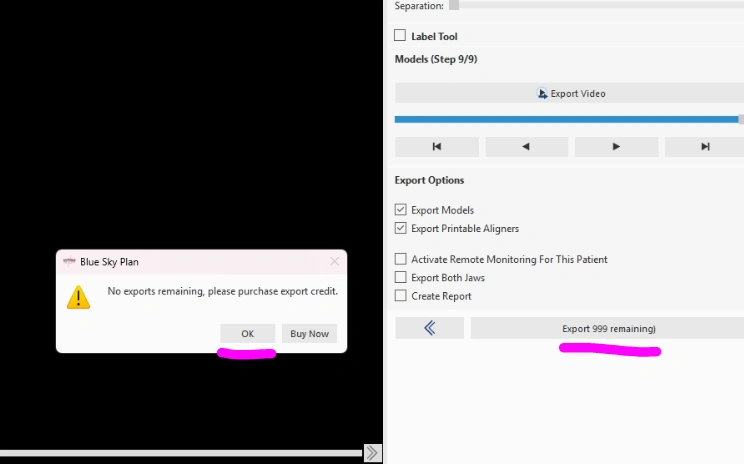Image resolution: width=744 pixels, height=464 pixels.
Task: Click the blue model steps progress slider
Action: 567,119
